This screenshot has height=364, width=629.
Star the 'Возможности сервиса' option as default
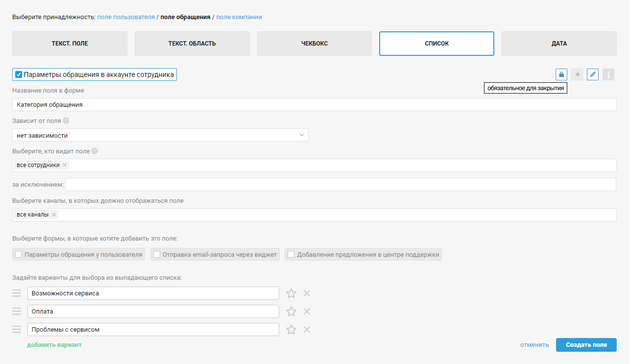tap(291, 293)
